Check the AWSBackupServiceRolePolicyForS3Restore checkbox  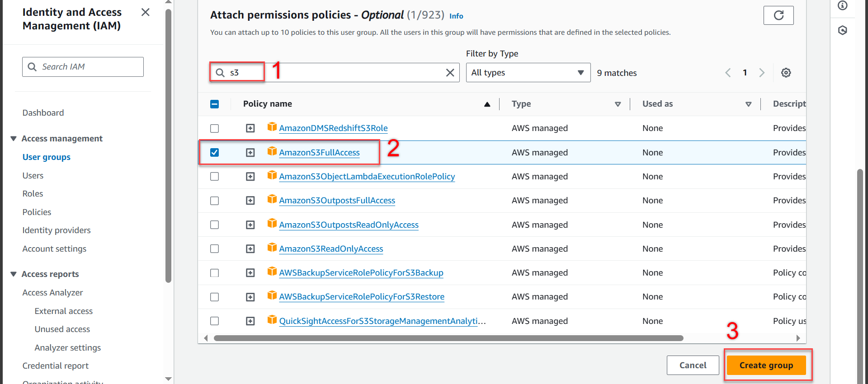click(214, 297)
